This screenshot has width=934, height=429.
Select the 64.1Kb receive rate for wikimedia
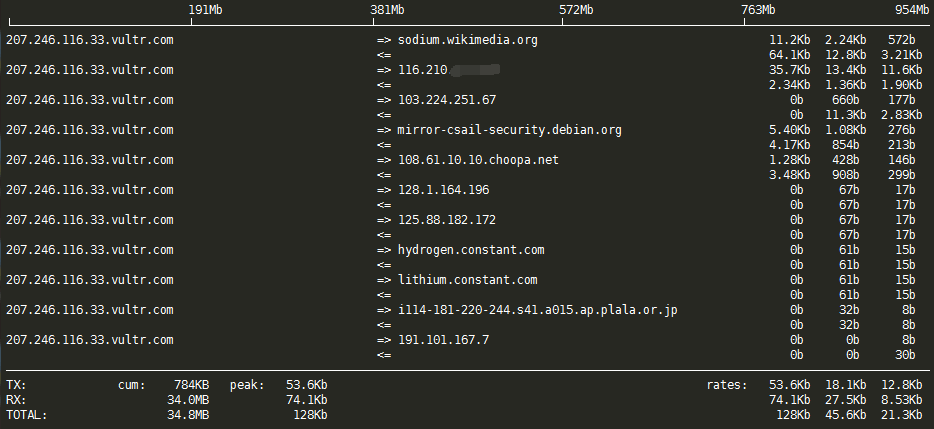tap(789, 55)
